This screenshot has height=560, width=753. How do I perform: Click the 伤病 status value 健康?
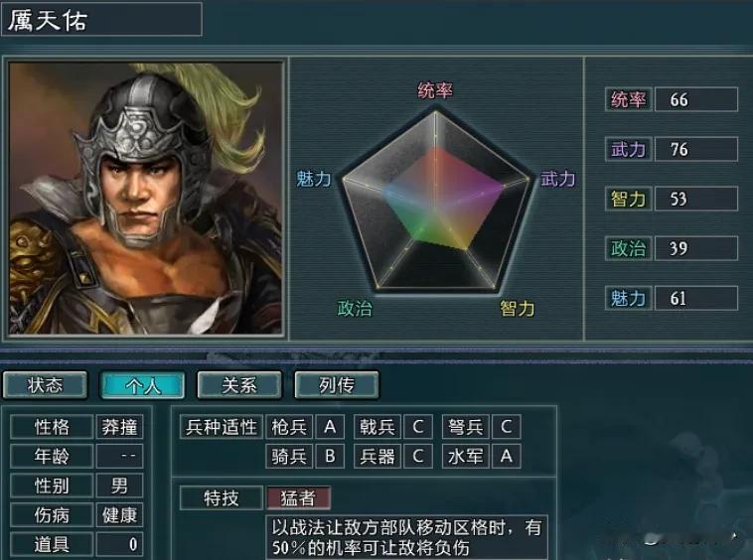pos(119,515)
